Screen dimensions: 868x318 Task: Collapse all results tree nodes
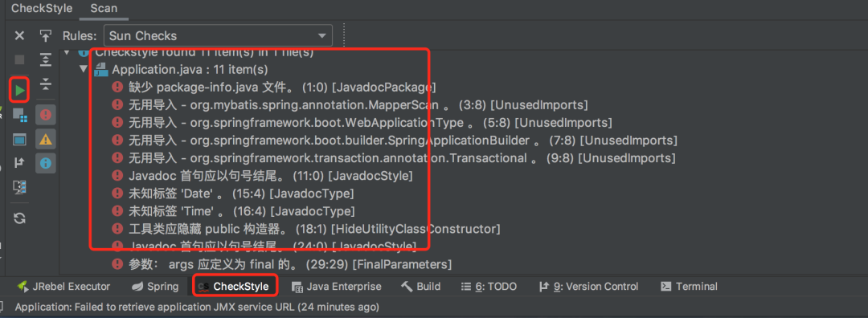[45, 84]
